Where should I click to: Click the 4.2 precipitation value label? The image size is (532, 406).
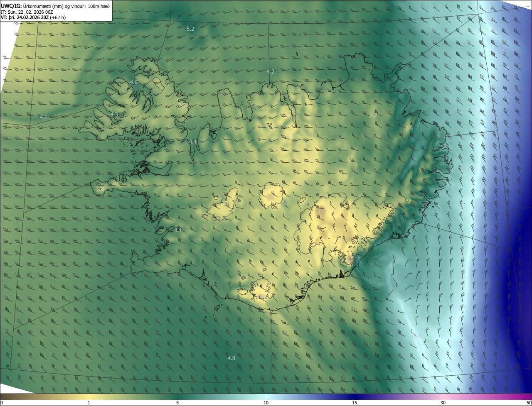pyautogui.click(x=270, y=71)
